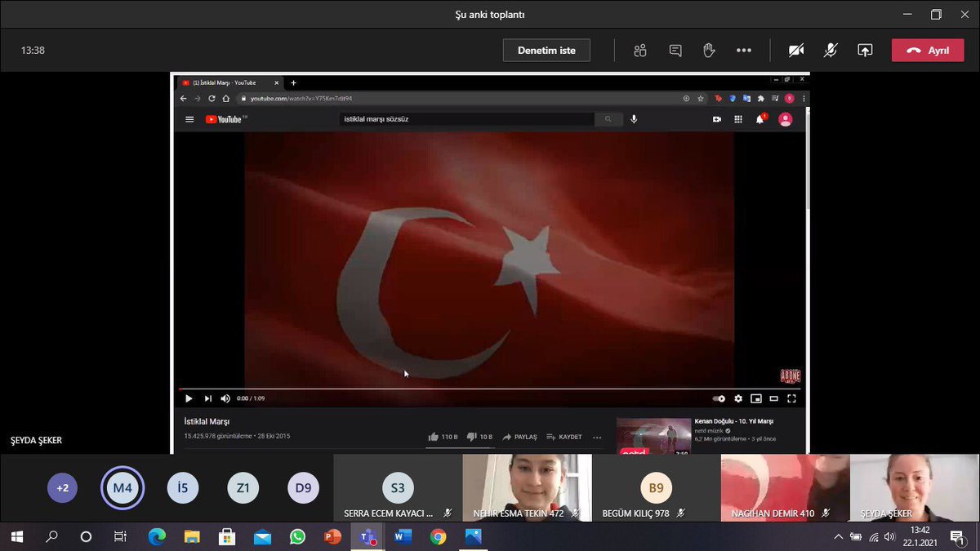The width and height of the screenshot is (980, 551).
Task: Click the Ayrıl leave button
Action: point(928,51)
